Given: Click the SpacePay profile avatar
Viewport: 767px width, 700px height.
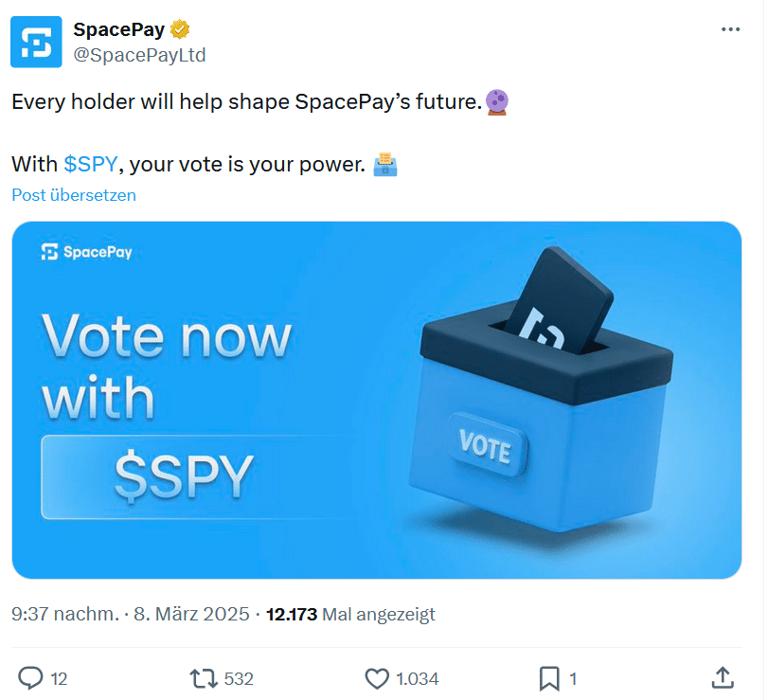Looking at the screenshot, I should tap(35, 42).
